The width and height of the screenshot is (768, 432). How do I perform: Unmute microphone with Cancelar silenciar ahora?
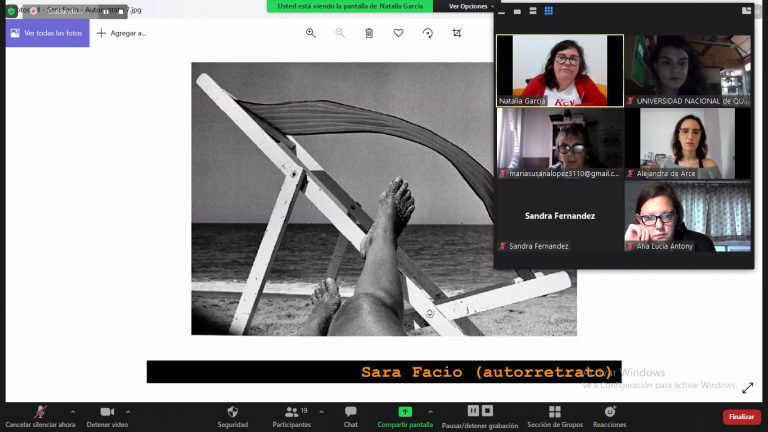[x=40, y=412]
